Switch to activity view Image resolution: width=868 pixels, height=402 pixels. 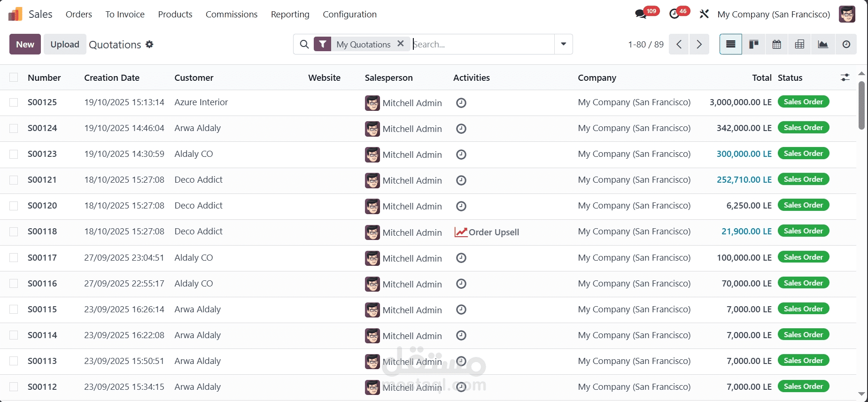click(846, 44)
